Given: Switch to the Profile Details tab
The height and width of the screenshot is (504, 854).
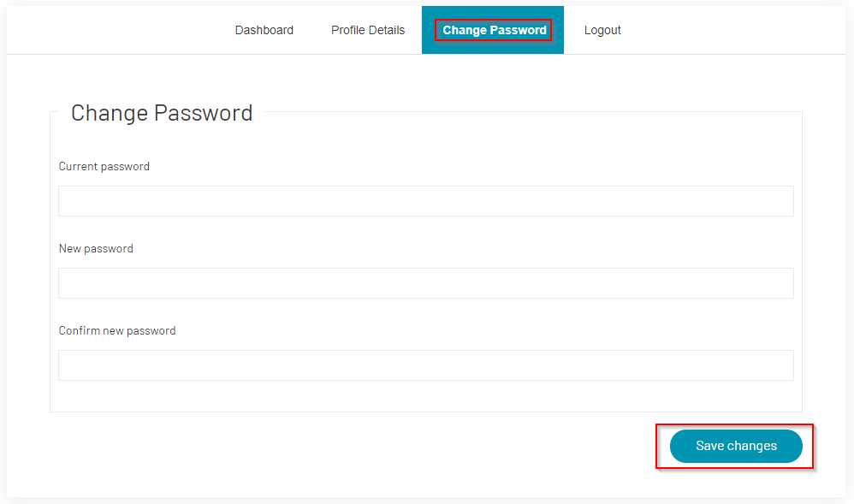Looking at the screenshot, I should 368,30.
